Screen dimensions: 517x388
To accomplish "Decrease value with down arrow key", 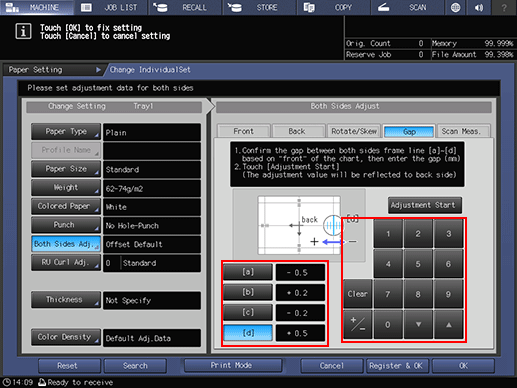I will click(418, 324).
